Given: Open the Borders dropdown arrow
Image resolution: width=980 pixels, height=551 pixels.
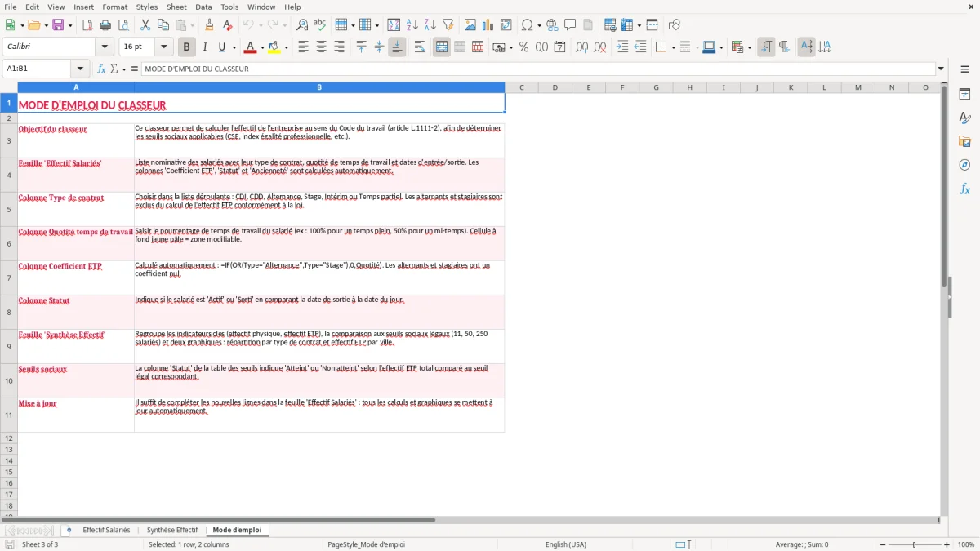Looking at the screenshot, I should (x=673, y=47).
